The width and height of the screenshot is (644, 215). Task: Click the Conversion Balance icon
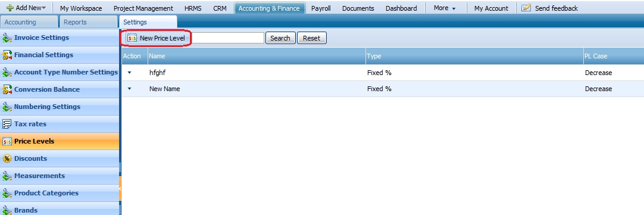pyautogui.click(x=7, y=89)
